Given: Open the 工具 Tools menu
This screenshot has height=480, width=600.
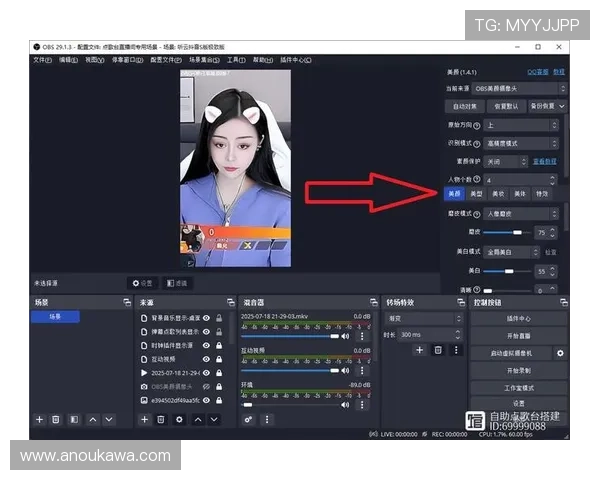Looking at the screenshot, I should coord(236,60).
